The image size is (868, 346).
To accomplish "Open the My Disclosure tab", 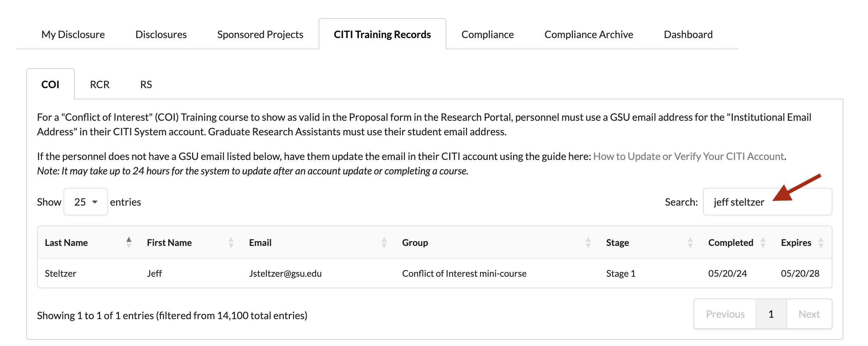I will (x=73, y=34).
